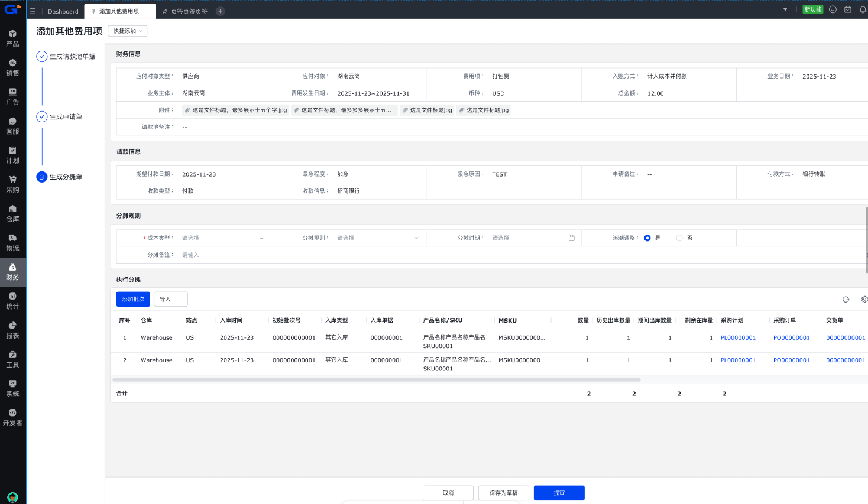Select 是 for 追溯调整
The width and height of the screenshot is (868, 504).
[x=647, y=238]
